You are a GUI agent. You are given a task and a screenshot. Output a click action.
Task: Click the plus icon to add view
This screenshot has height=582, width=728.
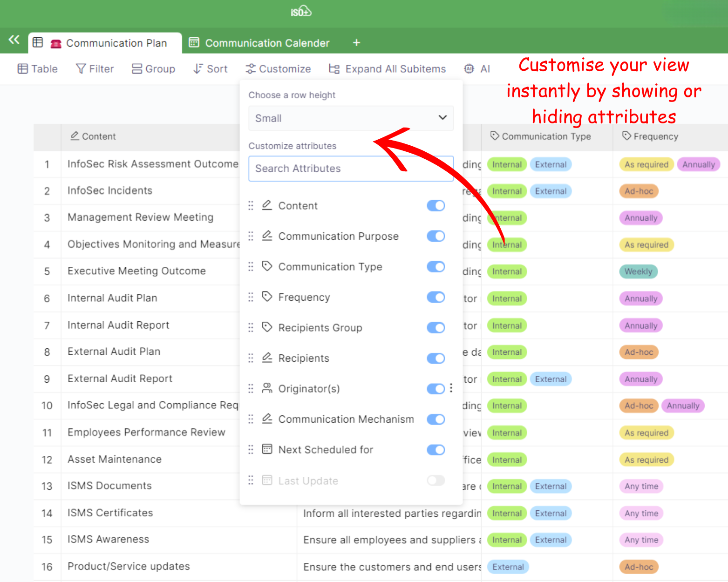click(356, 43)
